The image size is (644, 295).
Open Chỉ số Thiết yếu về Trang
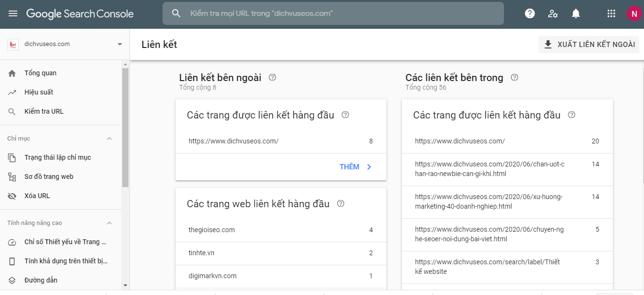61,242
